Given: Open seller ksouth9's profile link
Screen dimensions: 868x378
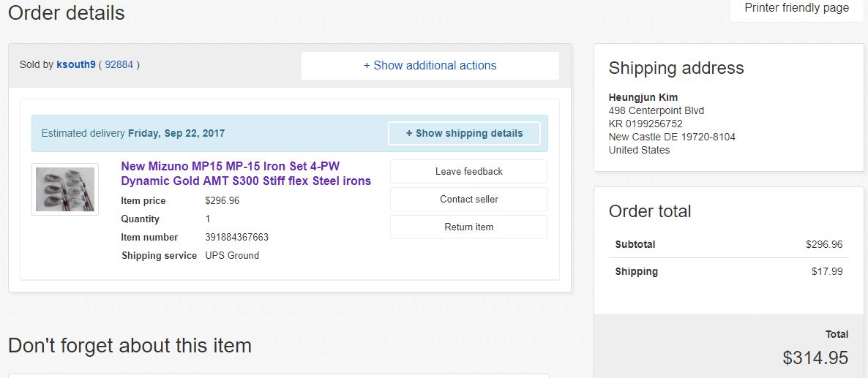Looking at the screenshot, I should (x=76, y=64).
